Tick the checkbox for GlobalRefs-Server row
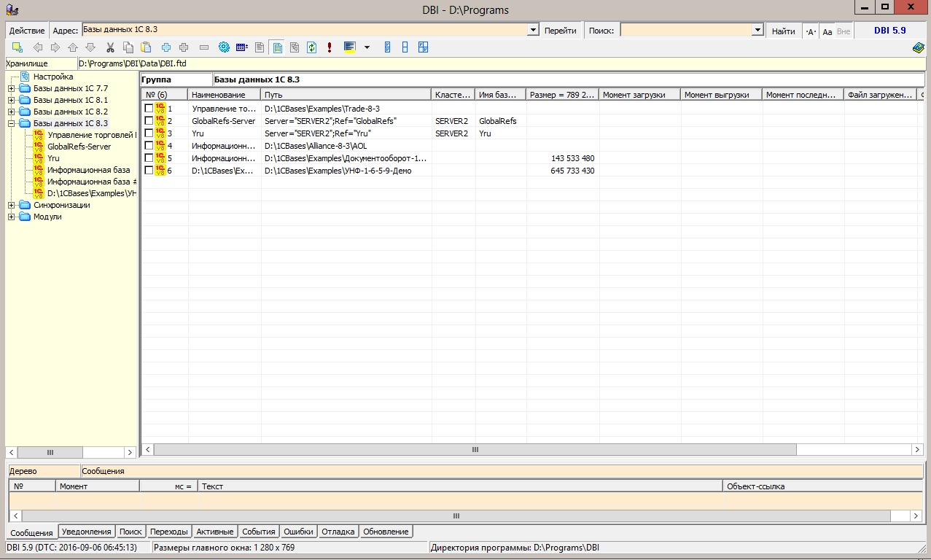Image resolution: width=931 pixels, height=560 pixels. (x=149, y=120)
